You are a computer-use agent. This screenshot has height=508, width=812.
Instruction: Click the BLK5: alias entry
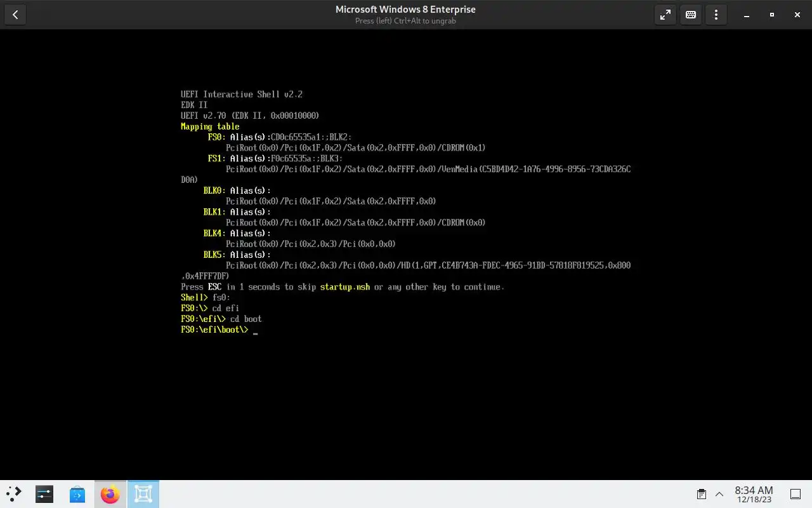click(237, 255)
